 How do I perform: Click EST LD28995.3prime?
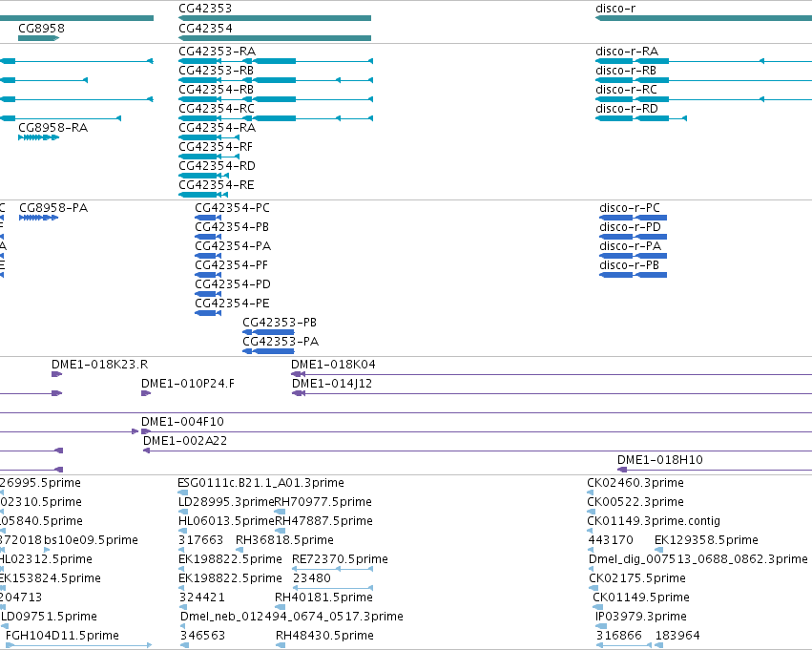(x=183, y=512)
